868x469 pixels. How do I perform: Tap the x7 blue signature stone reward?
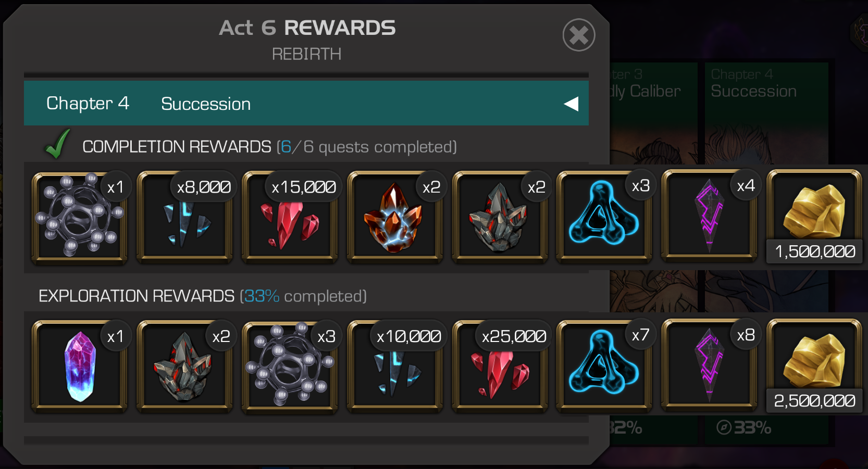click(x=604, y=367)
